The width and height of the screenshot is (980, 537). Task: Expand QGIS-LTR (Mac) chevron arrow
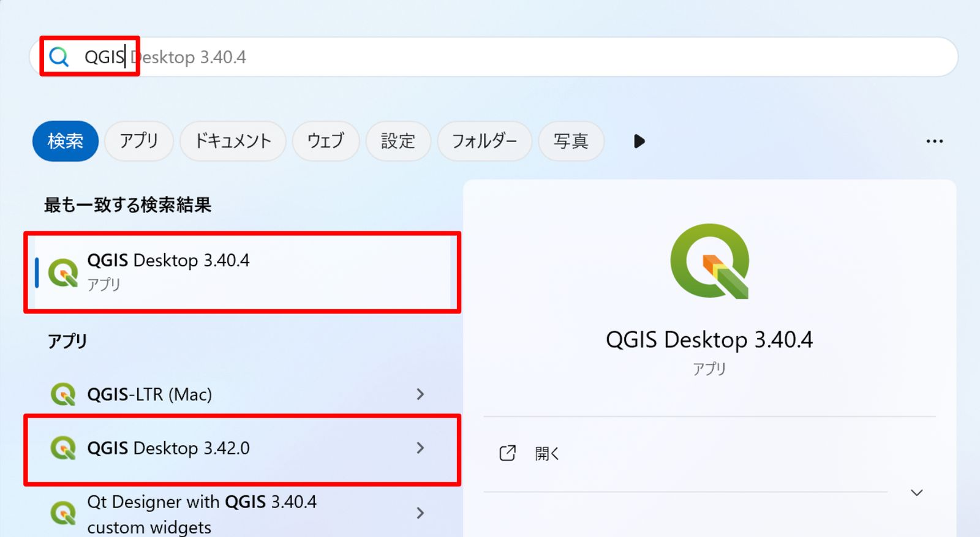pos(420,394)
